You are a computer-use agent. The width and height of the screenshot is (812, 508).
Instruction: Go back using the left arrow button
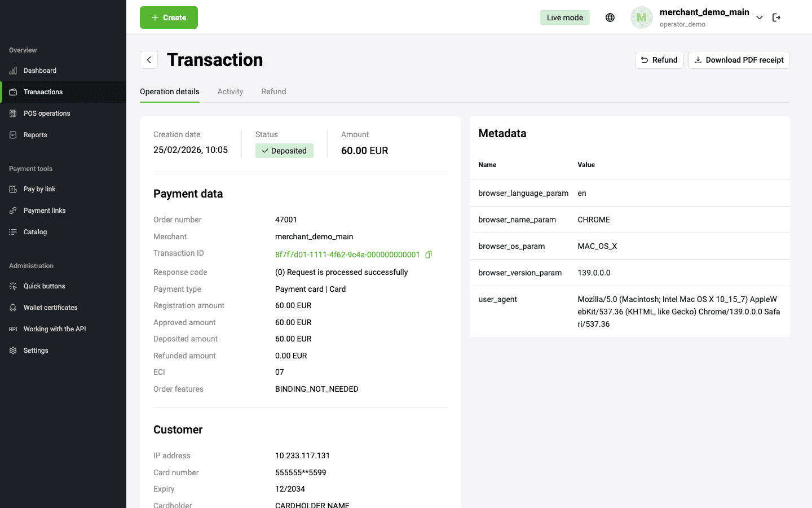click(x=149, y=60)
